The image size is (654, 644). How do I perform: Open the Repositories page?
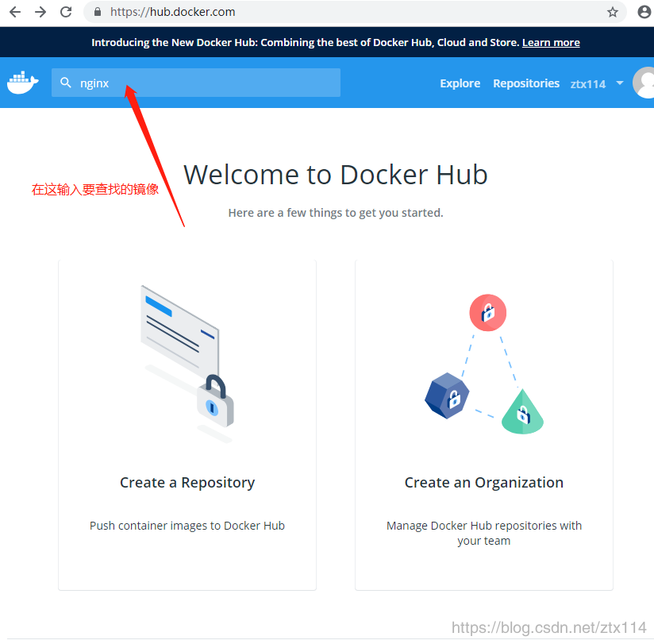click(526, 83)
